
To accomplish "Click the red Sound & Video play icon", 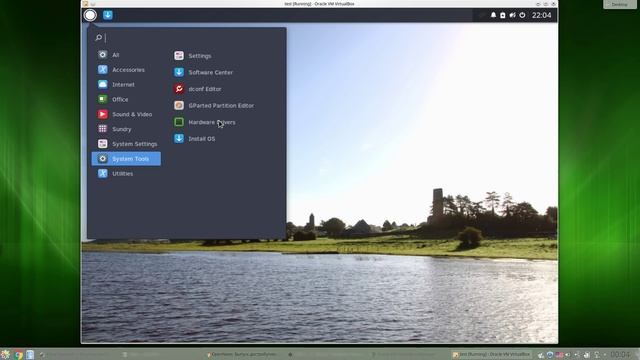I will click(x=103, y=114).
